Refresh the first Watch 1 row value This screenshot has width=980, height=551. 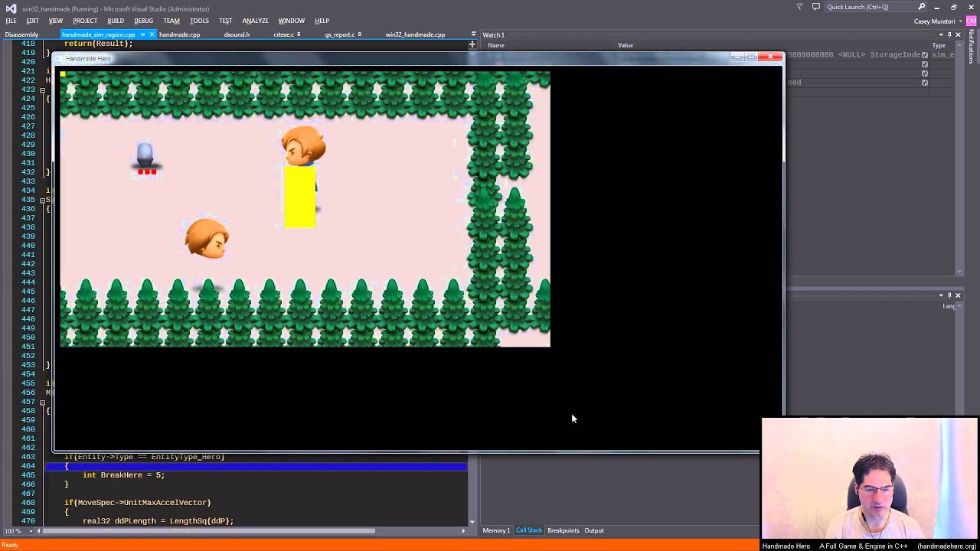pyautogui.click(x=925, y=55)
